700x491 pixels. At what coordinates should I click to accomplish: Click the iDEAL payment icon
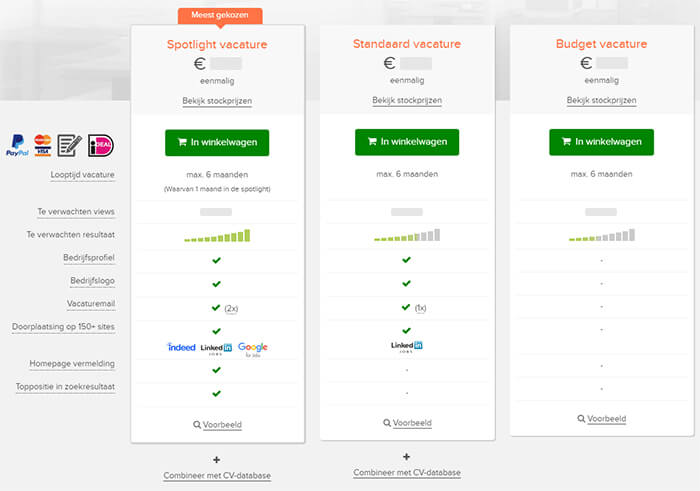click(100, 145)
